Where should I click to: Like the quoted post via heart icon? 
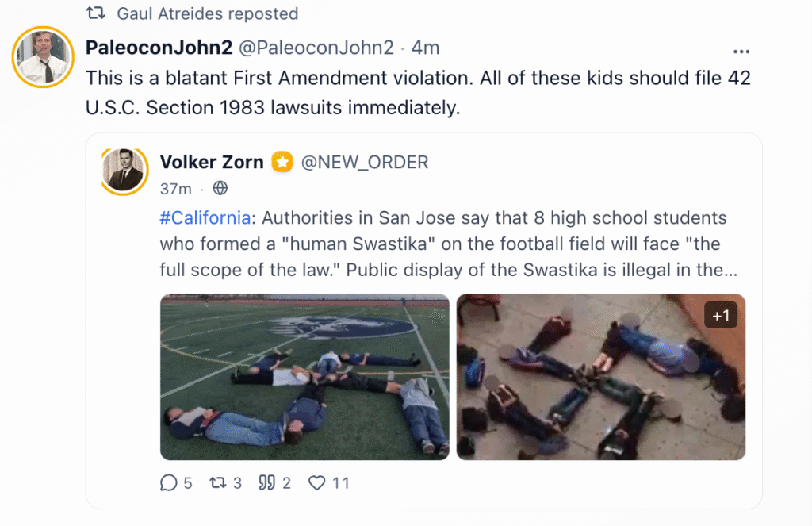click(x=316, y=482)
